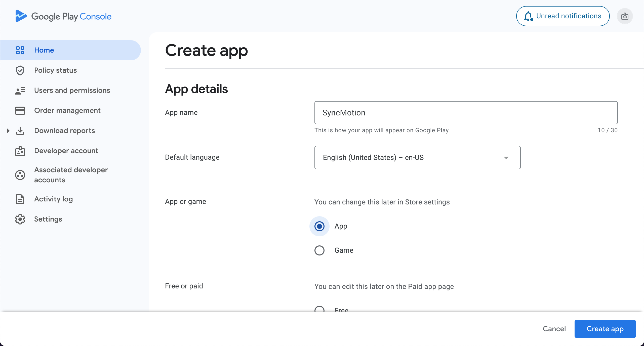Click the 'App or game' label
The height and width of the screenshot is (346, 644).
coord(185,202)
